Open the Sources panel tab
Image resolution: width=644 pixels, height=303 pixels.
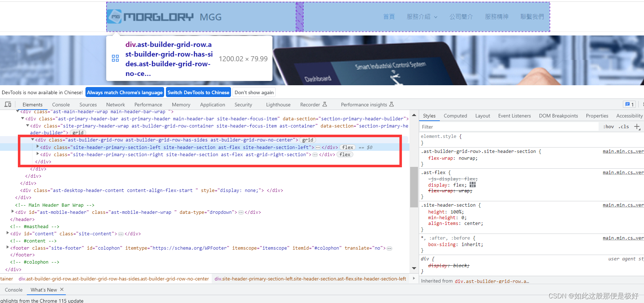[x=88, y=105]
